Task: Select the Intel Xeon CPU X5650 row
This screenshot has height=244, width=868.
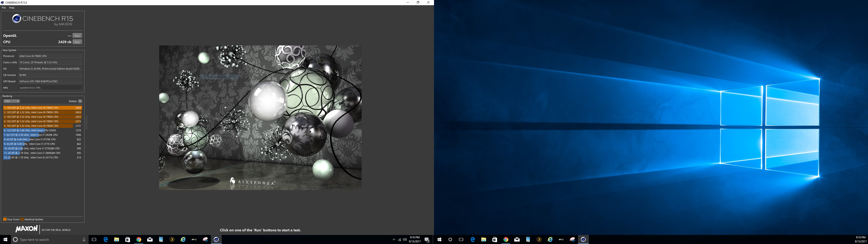Action: [x=42, y=130]
